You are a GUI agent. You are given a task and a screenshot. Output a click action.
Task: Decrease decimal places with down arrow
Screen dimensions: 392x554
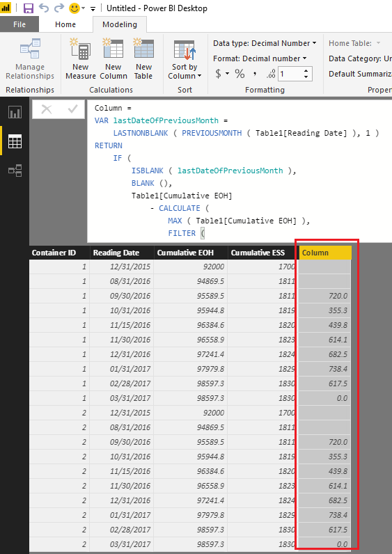[306, 77]
